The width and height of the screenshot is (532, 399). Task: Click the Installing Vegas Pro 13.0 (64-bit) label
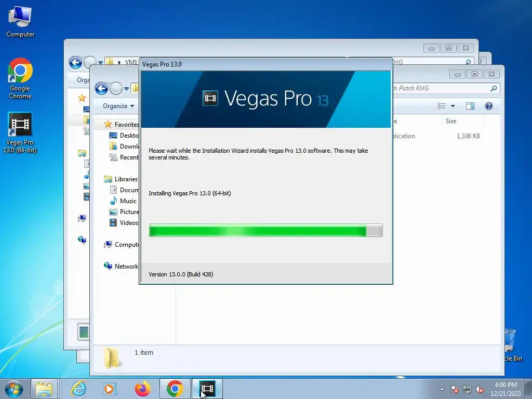[190, 193]
